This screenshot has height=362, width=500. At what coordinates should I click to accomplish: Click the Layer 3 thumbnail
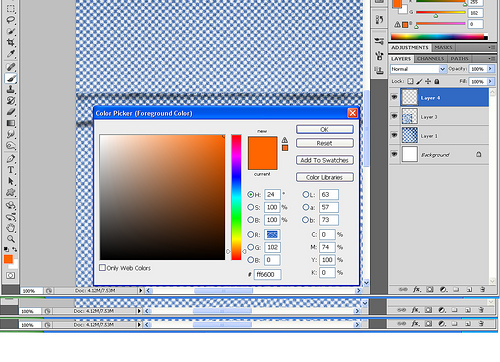(410, 116)
